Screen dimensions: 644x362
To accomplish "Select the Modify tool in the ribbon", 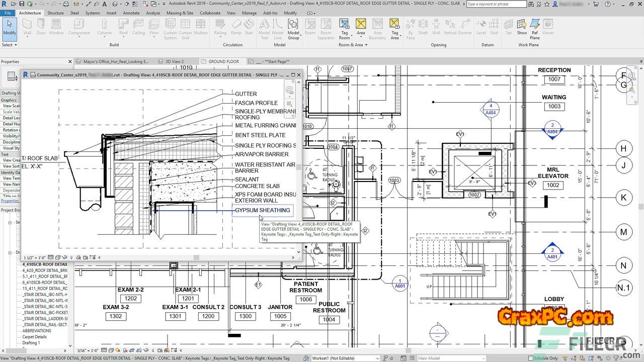I will point(10,28).
